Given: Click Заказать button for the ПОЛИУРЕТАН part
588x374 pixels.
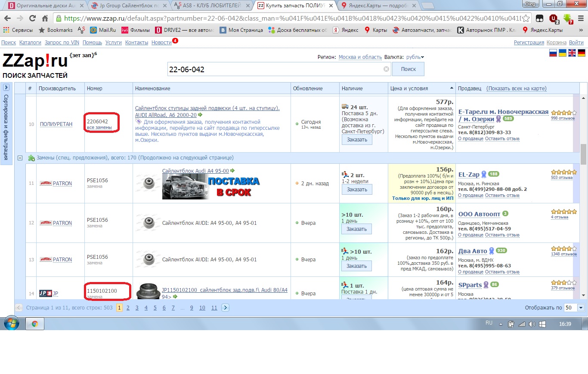Looking at the screenshot, I should [x=357, y=139].
